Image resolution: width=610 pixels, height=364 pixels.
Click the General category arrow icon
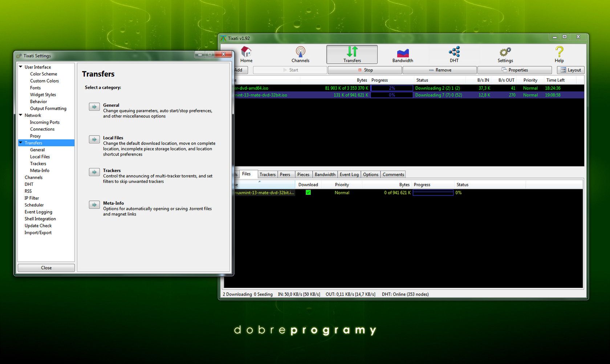tap(94, 107)
